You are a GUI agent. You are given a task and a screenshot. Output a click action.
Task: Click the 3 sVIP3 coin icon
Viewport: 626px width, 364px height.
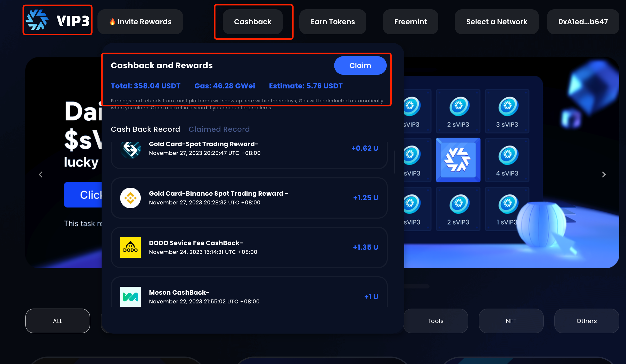[508, 106]
